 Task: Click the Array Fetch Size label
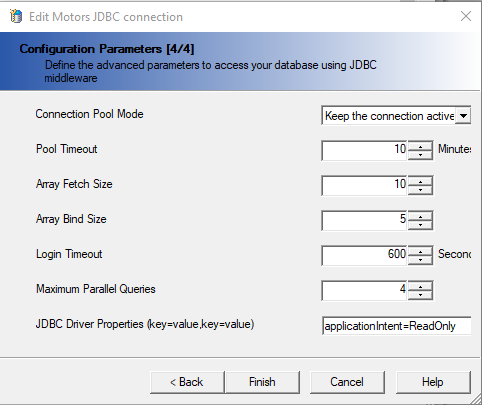(74, 184)
